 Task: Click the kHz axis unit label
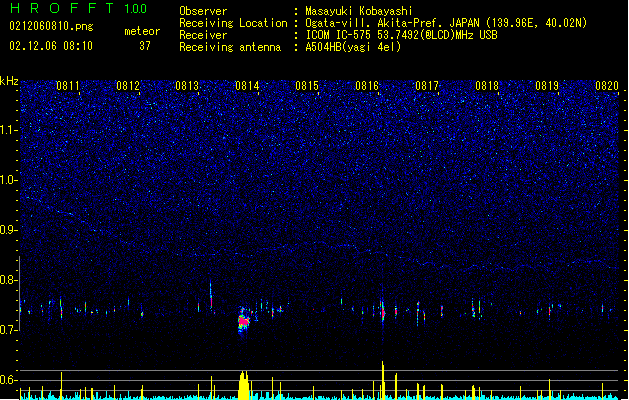coord(9,81)
